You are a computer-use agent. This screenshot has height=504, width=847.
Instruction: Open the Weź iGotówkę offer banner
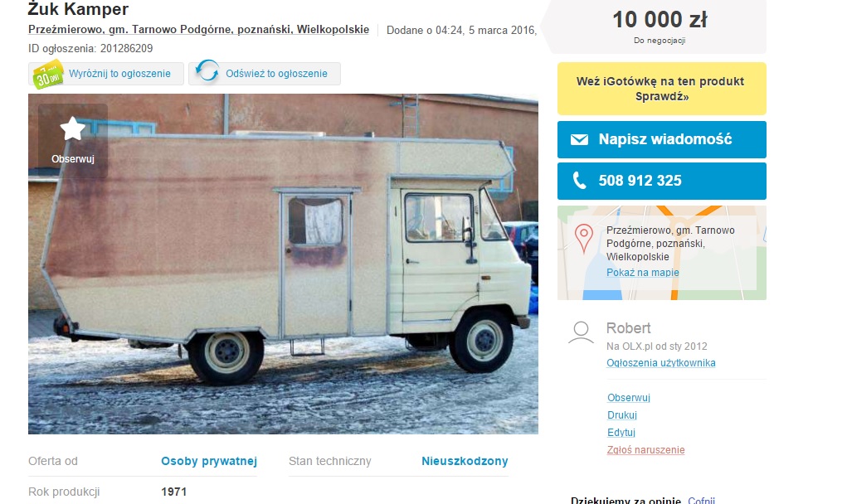click(x=662, y=89)
